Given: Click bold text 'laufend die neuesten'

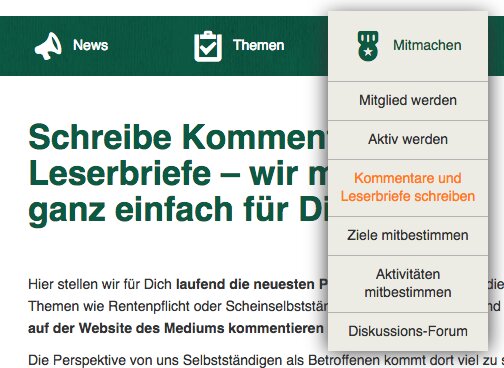Looking at the screenshot, I should [x=245, y=284].
